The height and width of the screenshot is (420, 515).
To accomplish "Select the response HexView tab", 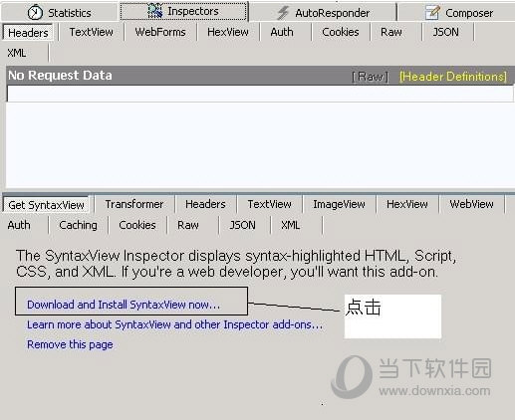I will point(407,204).
